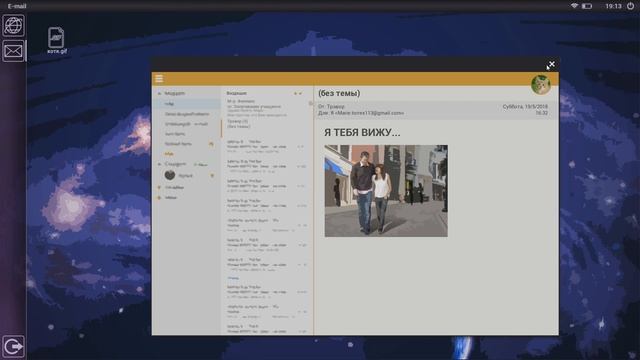Collapse the first folder section in sidebar
640x360 pixels.
coord(160,93)
